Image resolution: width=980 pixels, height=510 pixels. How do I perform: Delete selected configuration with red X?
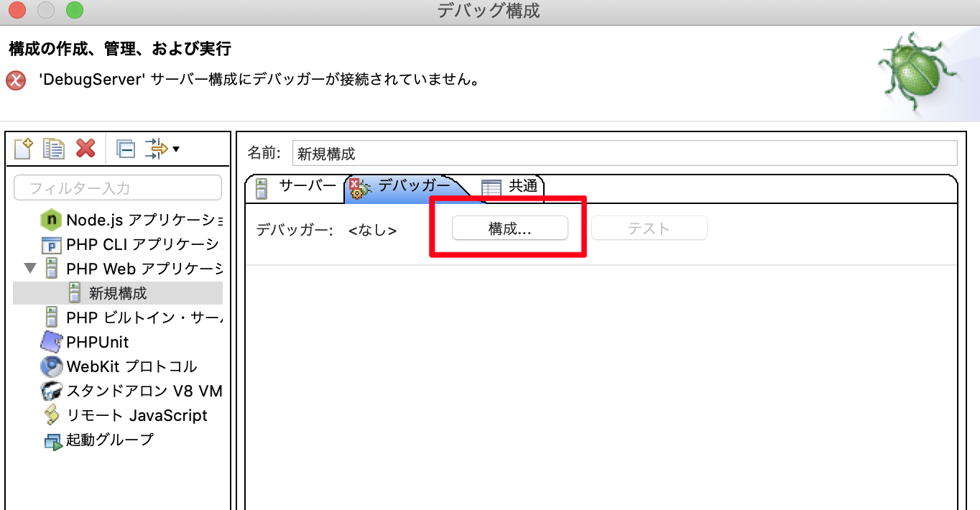(85, 149)
